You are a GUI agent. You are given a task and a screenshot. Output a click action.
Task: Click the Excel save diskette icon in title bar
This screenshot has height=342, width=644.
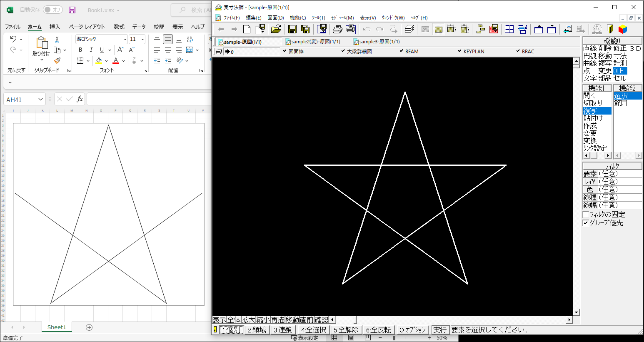click(x=72, y=10)
